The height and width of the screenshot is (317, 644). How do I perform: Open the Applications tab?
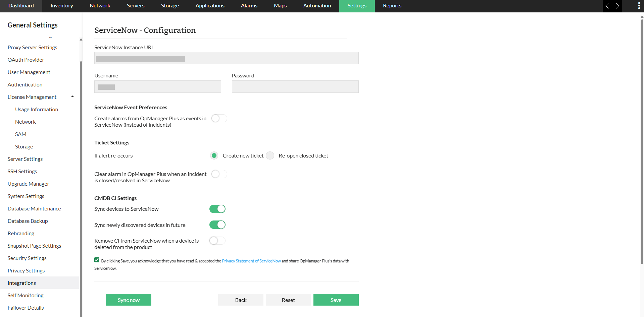210,6
